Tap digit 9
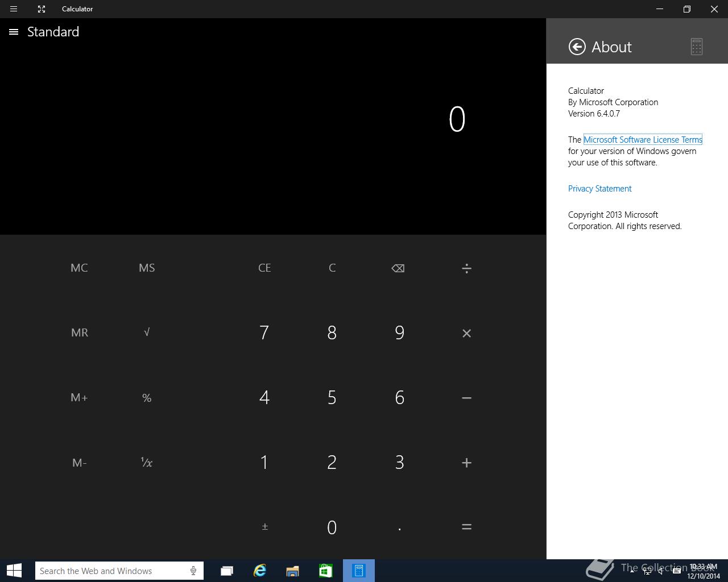 coord(399,332)
